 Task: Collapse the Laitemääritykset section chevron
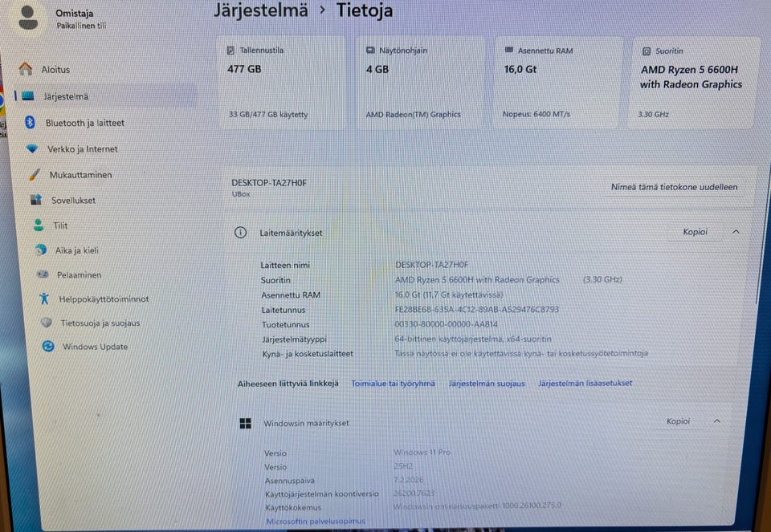pyautogui.click(x=736, y=231)
